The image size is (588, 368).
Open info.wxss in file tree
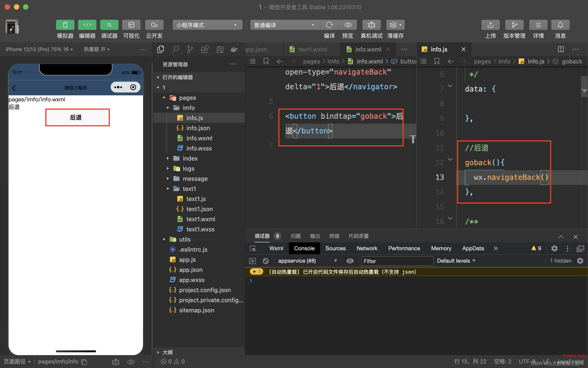click(x=199, y=148)
